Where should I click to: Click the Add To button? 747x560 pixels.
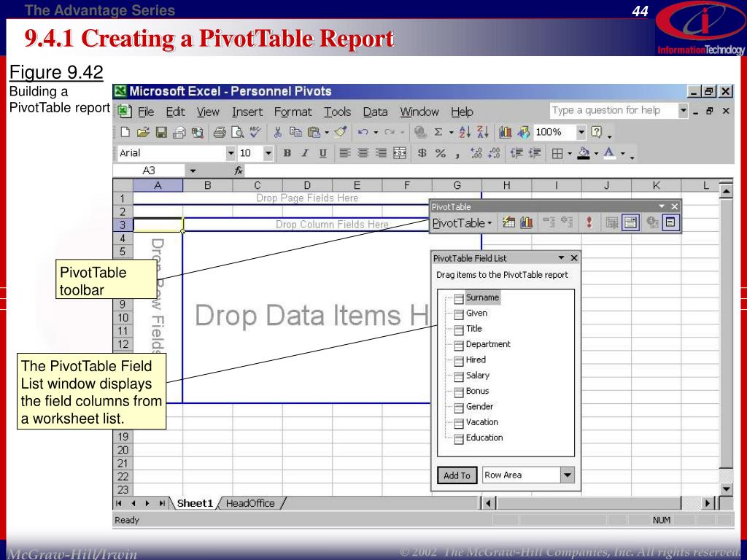(457, 475)
